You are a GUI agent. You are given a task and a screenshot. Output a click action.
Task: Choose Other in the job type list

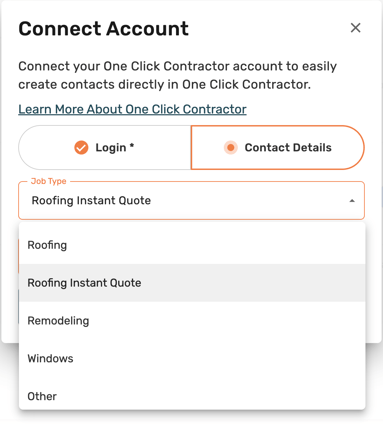point(192,396)
